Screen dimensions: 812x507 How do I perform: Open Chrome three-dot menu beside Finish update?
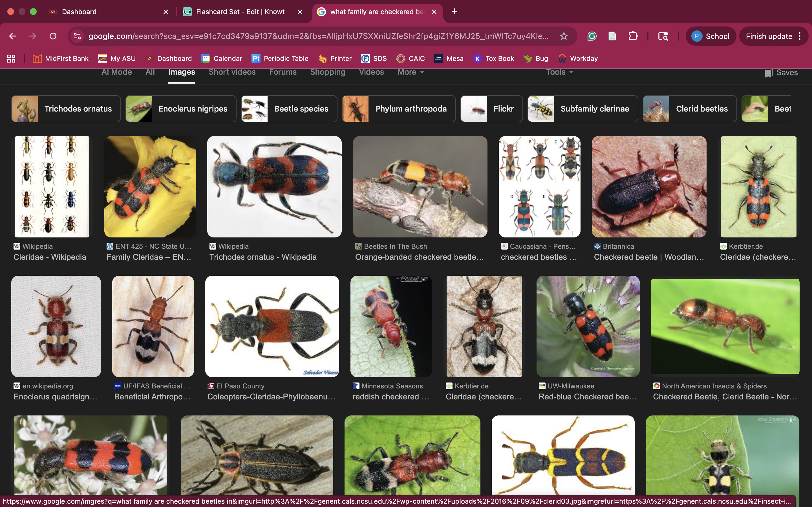[x=800, y=36]
